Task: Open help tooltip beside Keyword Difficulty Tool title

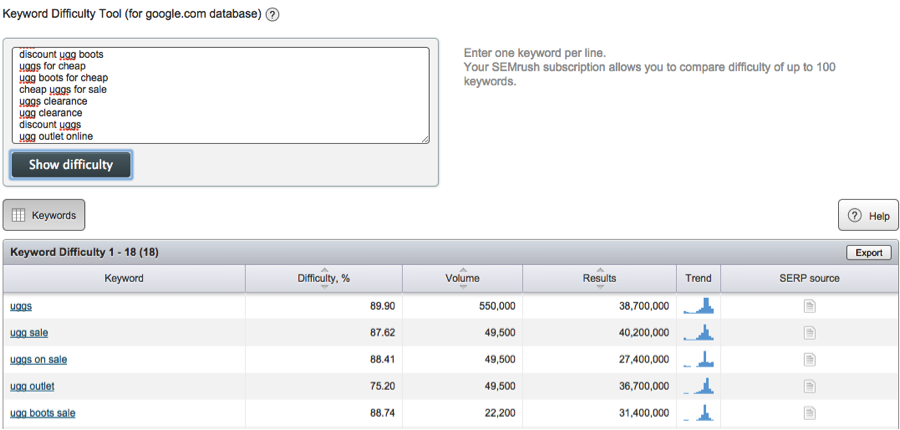Action: point(273,15)
